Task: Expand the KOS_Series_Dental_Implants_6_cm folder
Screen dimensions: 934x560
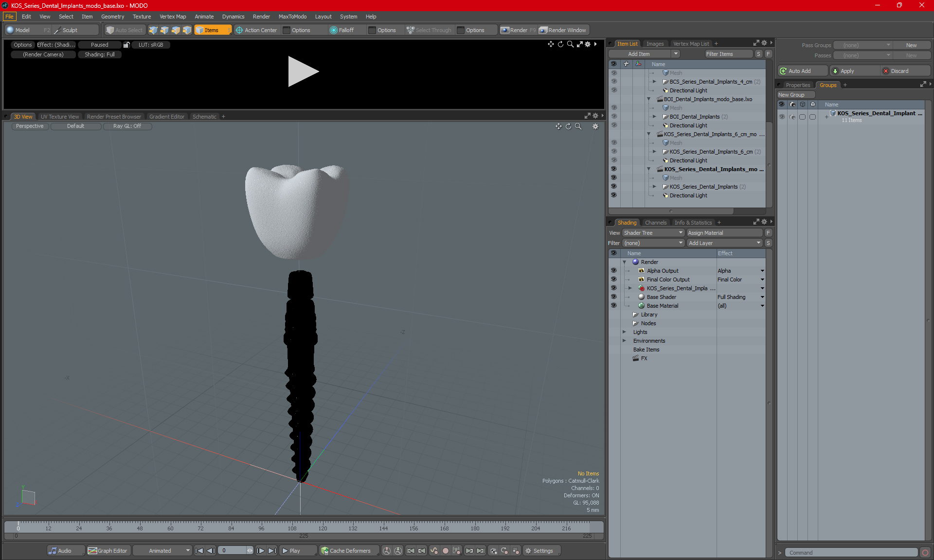Action: tap(654, 152)
